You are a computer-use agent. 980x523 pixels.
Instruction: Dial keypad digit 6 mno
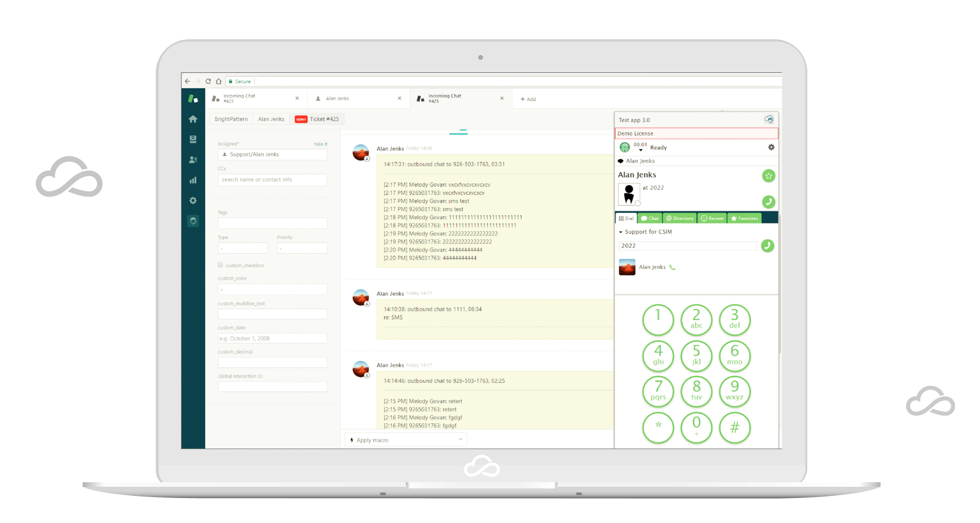click(x=735, y=355)
